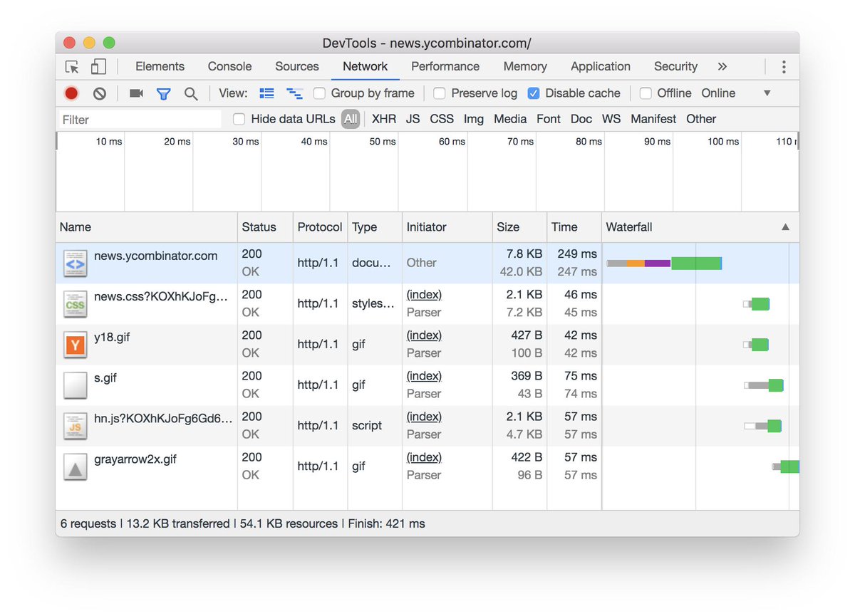Inspect the news.ycombinator.com waterfall timing bar

664,263
